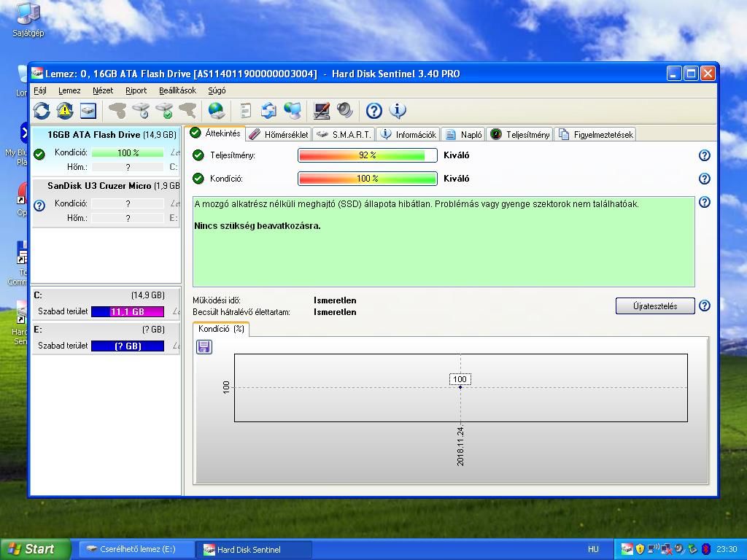This screenshot has width=747, height=560.
Task: Click the report document toolbar icon
Action: [x=246, y=111]
